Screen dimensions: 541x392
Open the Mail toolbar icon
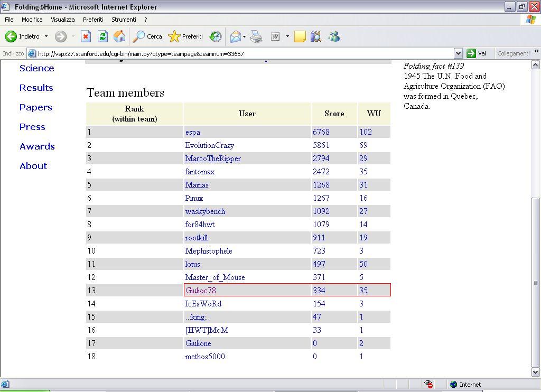pos(235,36)
